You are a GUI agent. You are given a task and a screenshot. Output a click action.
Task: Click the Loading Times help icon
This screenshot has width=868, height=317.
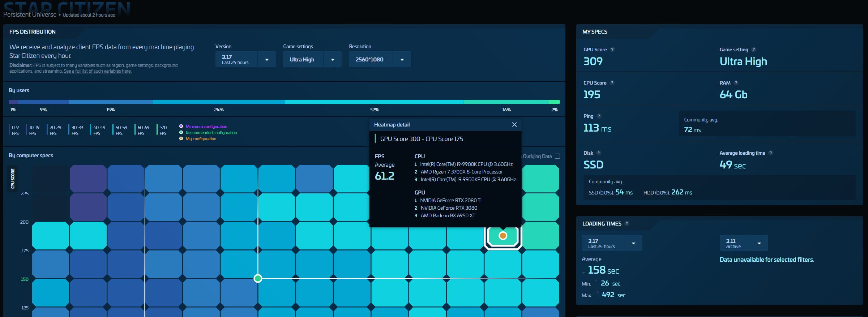(x=627, y=223)
